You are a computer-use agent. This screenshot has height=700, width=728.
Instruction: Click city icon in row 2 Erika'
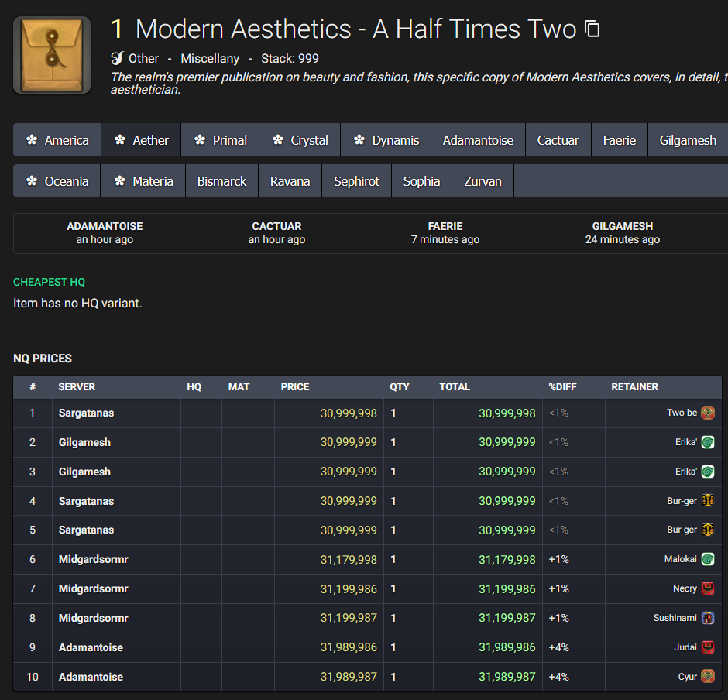pyautogui.click(x=708, y=442)
